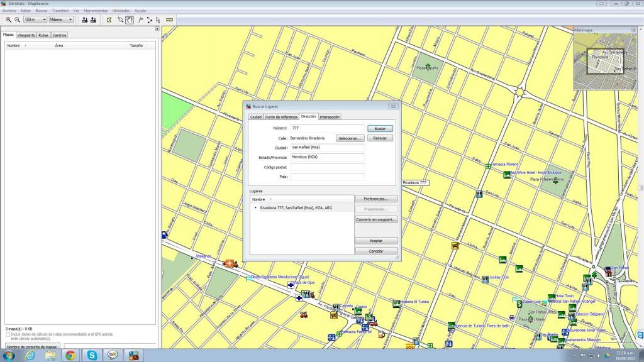Switch to the Caminos tab
Image resolution: width=644 pixels, height=362 pixels.
59,35
